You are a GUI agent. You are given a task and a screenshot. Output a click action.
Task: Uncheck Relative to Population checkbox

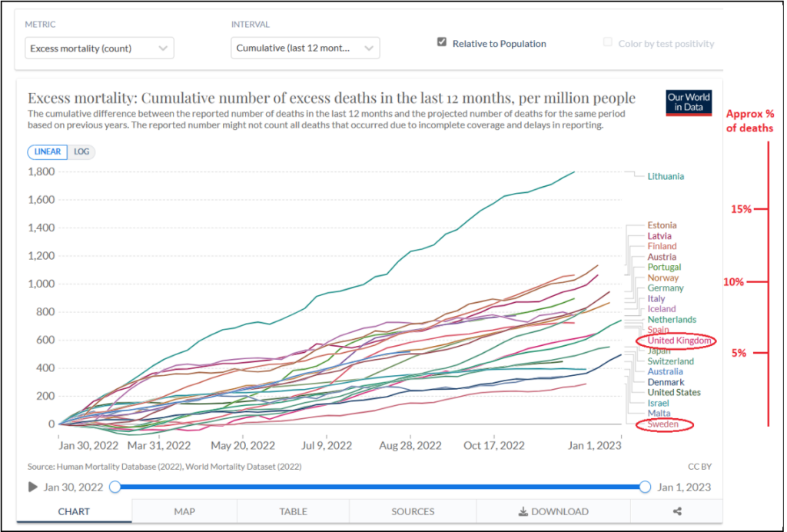pyautogui.click(x=442, y=43)
